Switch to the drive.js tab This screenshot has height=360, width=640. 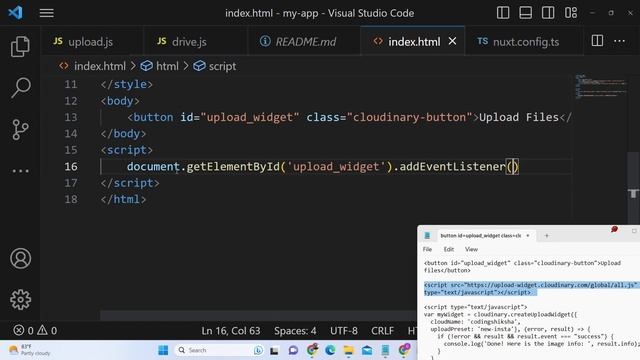point(195,41)
